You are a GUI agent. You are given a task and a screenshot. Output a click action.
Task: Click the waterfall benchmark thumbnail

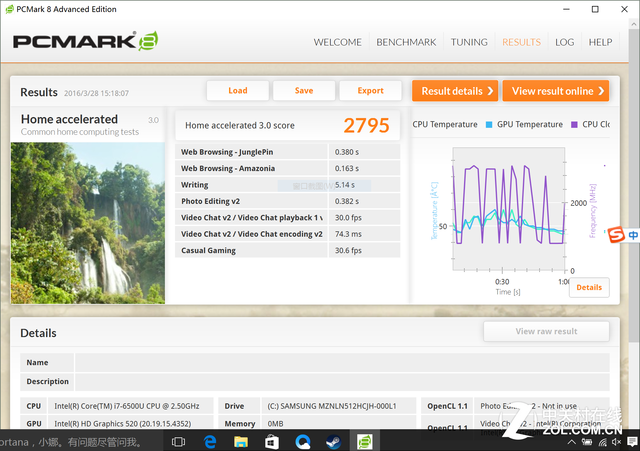tap(88, 223)
